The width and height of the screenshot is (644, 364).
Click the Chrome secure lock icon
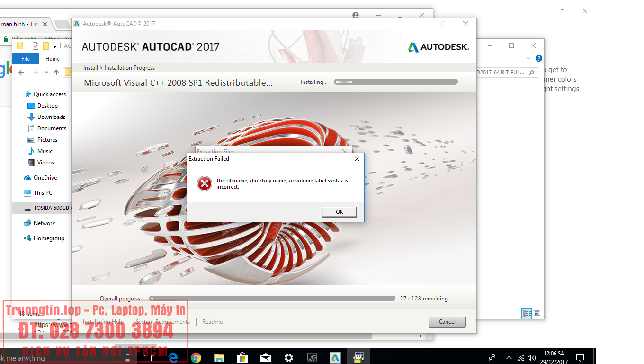(x=5, y=39)
